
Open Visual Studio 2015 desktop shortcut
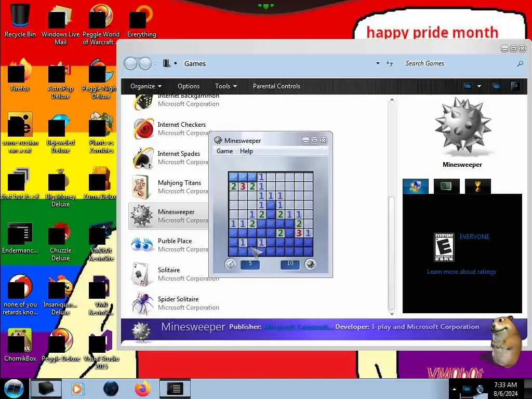pos(101,350)
